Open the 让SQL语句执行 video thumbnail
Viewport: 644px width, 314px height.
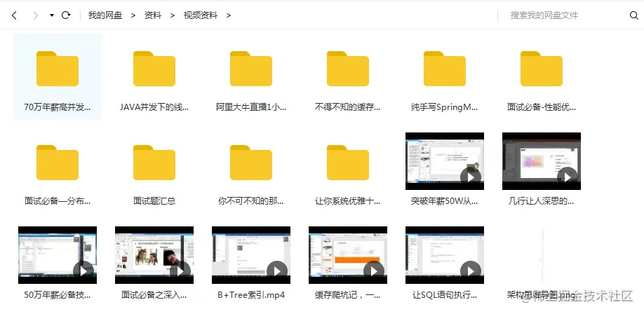[x=445, y=255]
